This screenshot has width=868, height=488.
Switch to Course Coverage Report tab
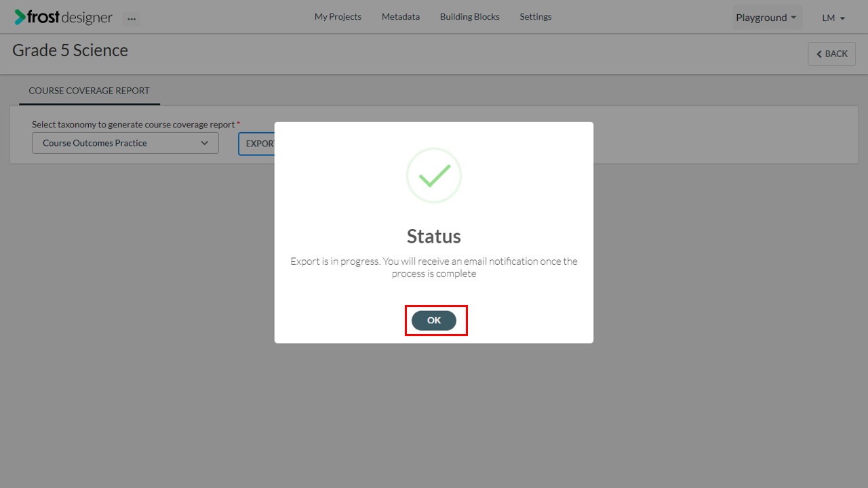coord(90,91)
